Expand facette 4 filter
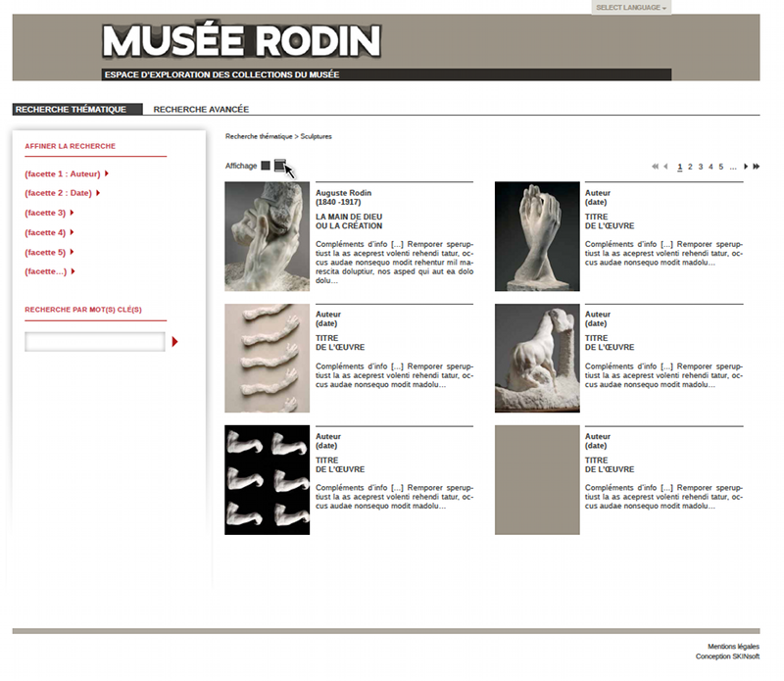The image size is (784, 681). point(49,232)
